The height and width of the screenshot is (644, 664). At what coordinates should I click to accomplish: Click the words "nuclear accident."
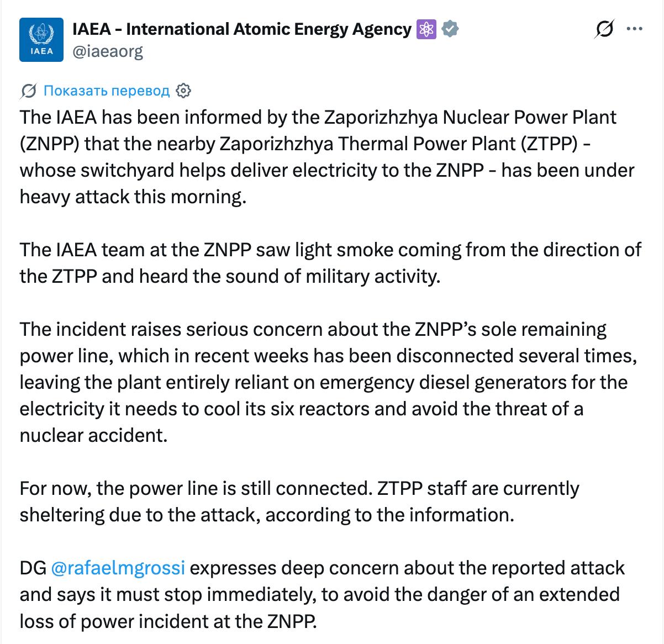[x=93, y=436]
